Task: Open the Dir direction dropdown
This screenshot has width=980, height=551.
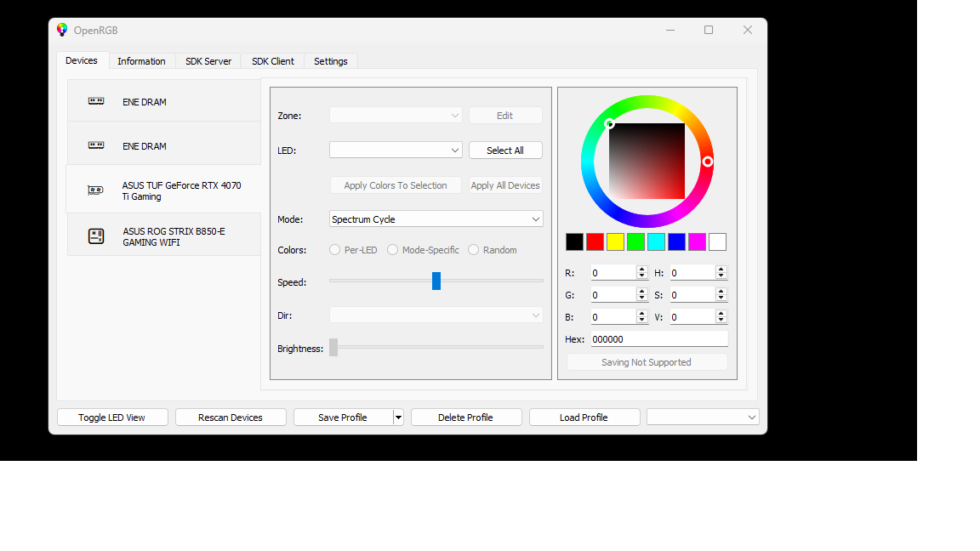Action: [436, 315]
